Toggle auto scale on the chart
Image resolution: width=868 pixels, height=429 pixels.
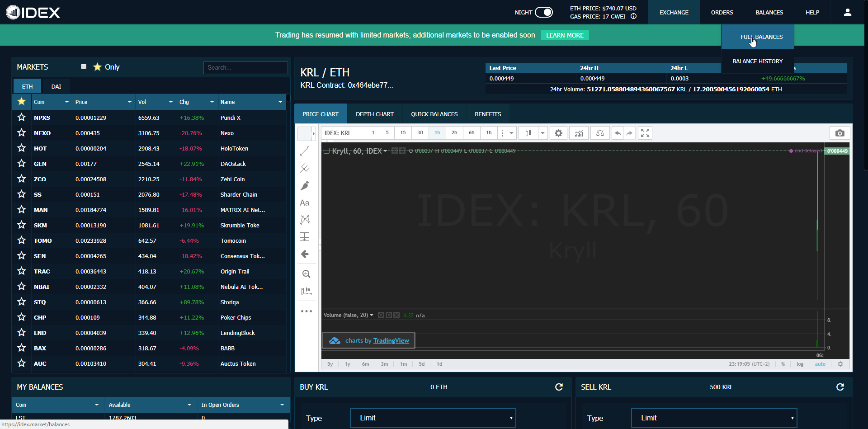pos(820,364)
